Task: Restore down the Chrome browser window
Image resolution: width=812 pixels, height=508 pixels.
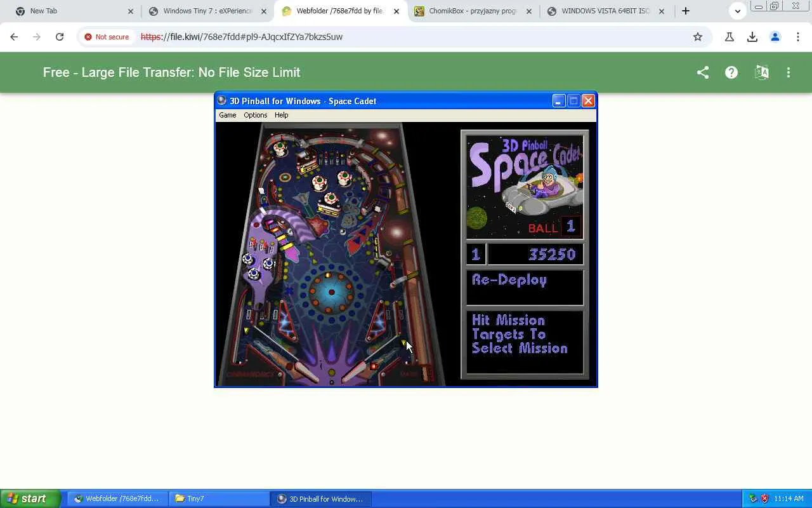Action: click(775, 6)
